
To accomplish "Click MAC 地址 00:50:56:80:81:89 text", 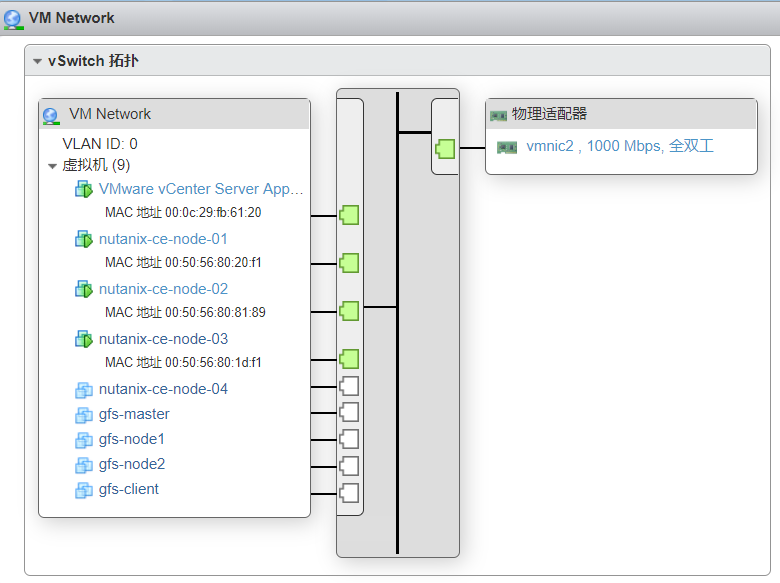I will click(x=185, y=312).
